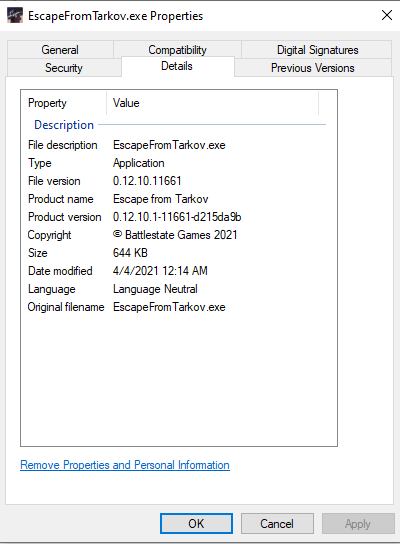Viewport: 400px width, 544px height.
Task: Click the Value column header
Action: tap(212, 103)
